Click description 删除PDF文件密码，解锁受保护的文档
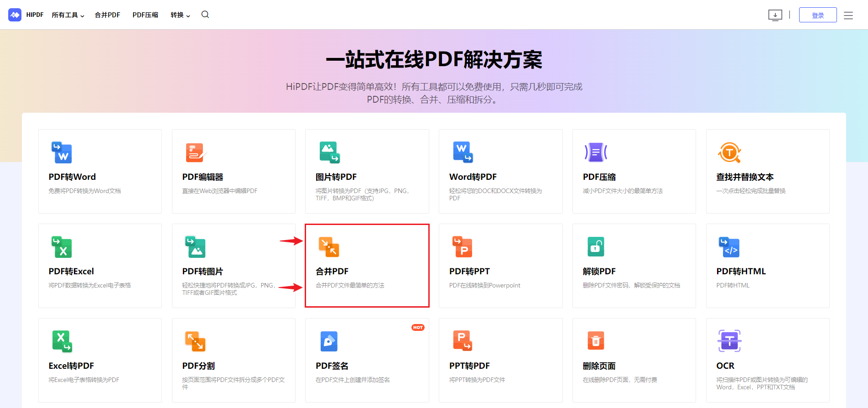 coord(631,285)
